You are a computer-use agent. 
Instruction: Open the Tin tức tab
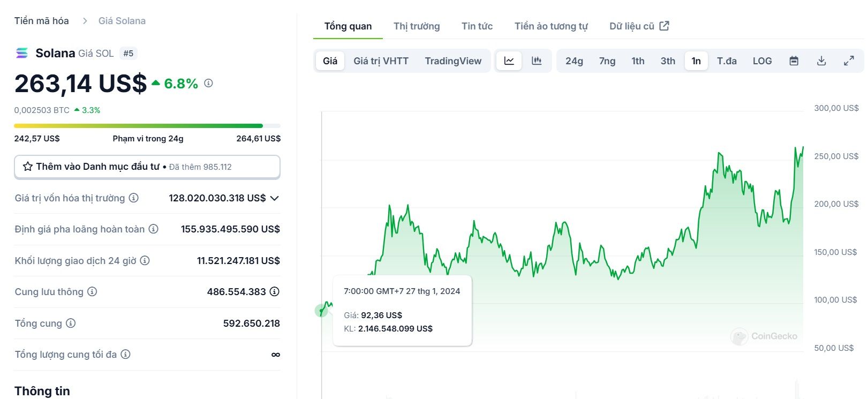pyautogui.click(x=477, y=26)
